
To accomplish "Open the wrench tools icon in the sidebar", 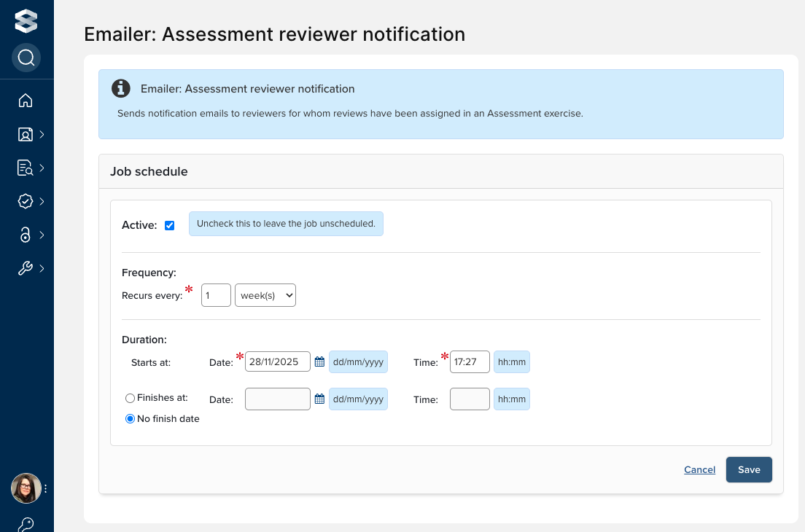I will tap(26, 268).
